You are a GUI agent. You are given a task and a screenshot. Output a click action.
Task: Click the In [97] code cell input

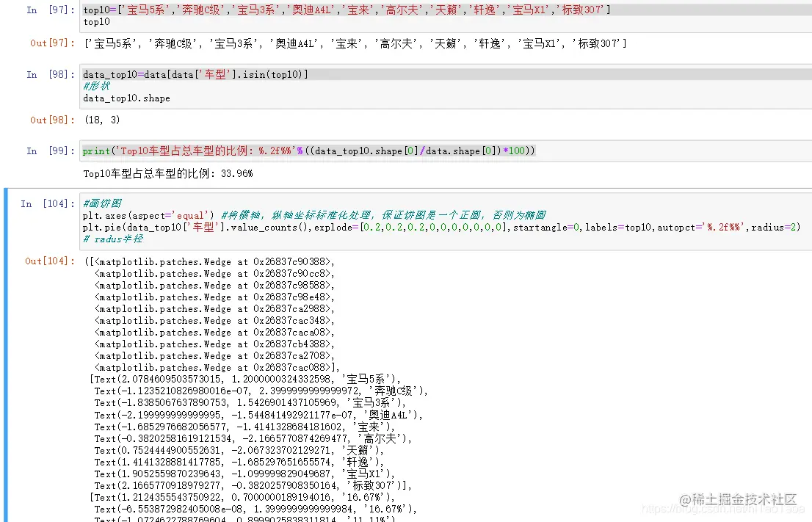tap(446, 16)
